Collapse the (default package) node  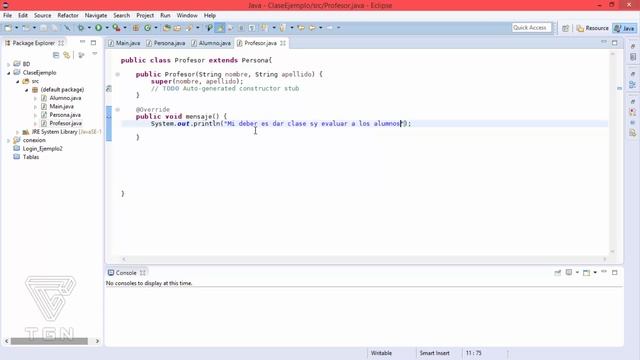click(x=27, y=90)
